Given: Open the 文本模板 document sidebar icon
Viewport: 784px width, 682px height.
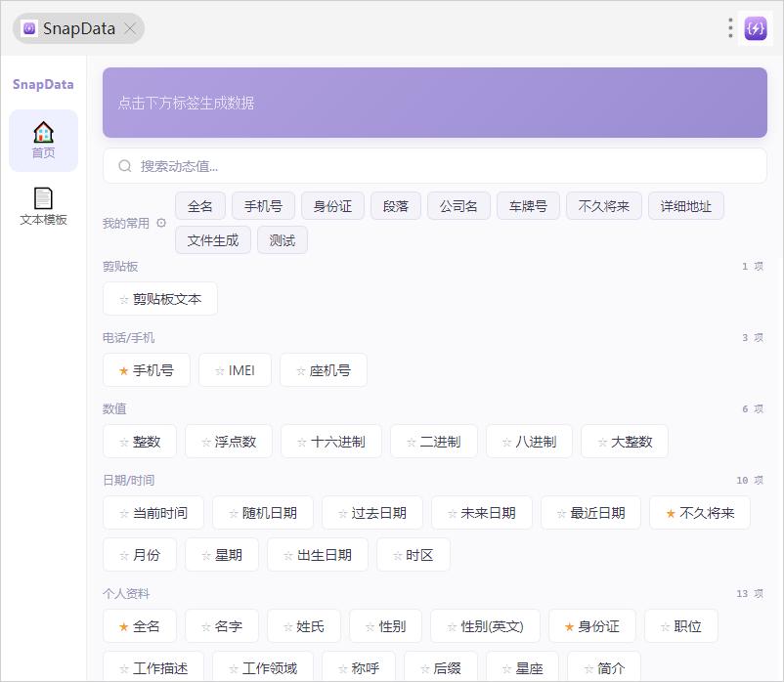Looking at the screenshot, I should [x=43, y=206].
